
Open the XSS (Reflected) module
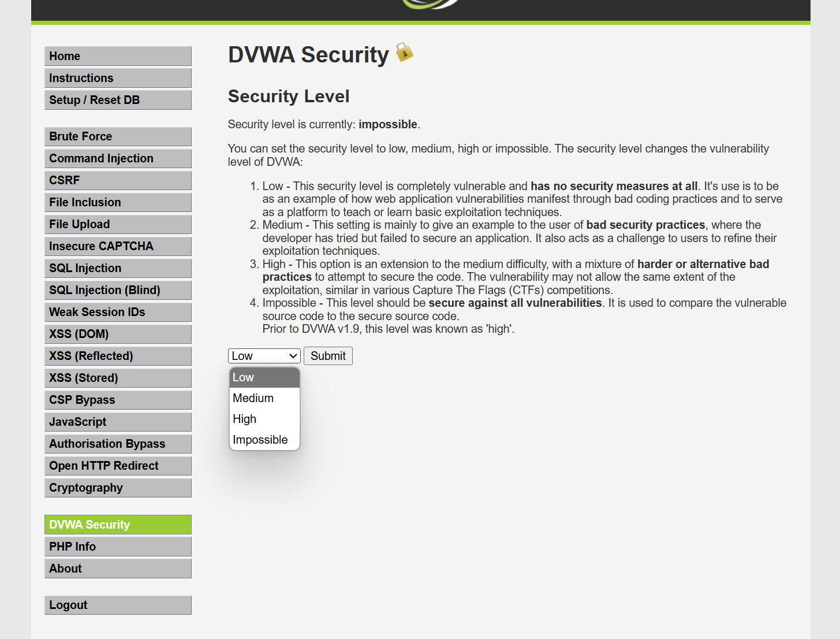coord(118,356)
